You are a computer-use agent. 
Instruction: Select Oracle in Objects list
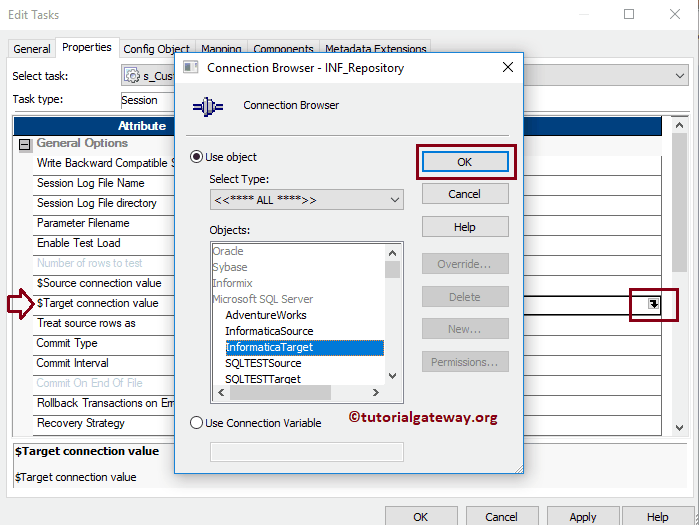[x=228, y=251]
